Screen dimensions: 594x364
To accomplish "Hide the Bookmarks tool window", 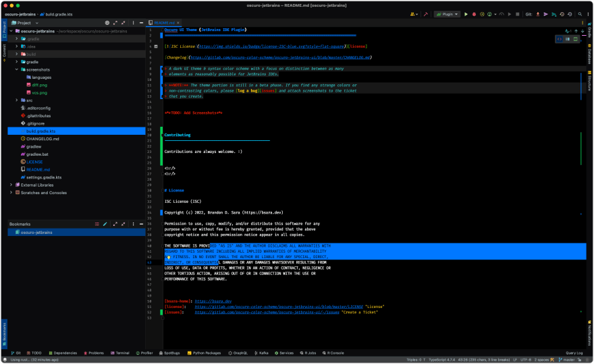I will tap(141, 224).
